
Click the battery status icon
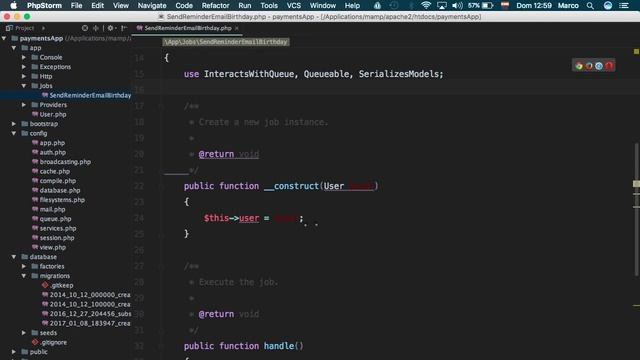(x=488, y=6)
